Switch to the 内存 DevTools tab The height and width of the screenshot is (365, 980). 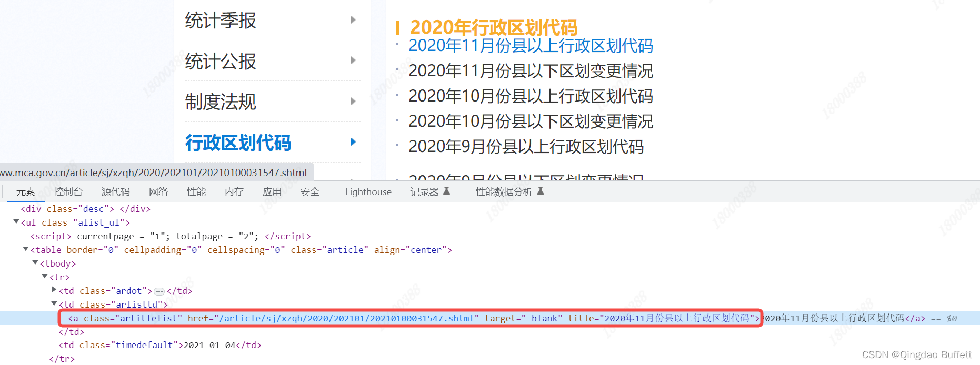tap(234, 192)
